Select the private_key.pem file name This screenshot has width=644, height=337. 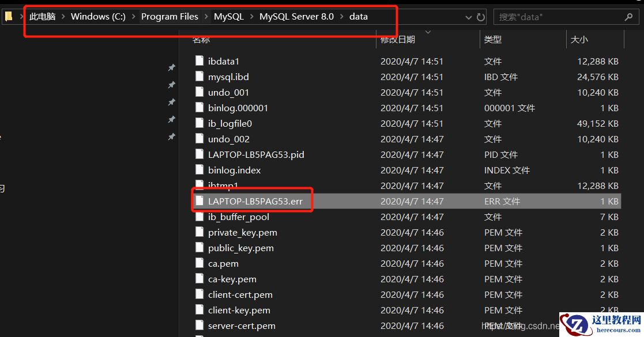point(242,232)
